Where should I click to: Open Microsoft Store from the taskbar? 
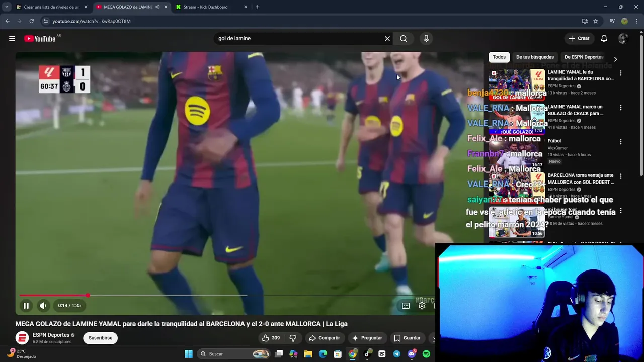[x=338, y=354]
